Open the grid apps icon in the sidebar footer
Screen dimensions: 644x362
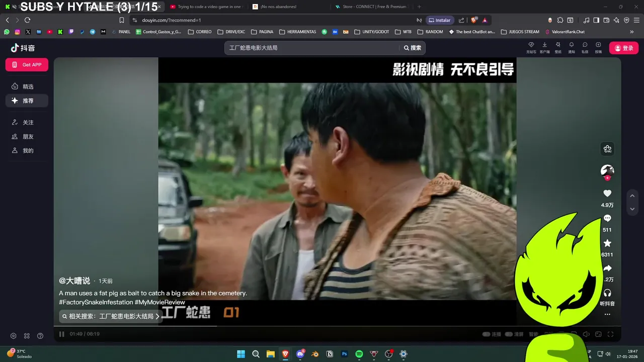tap(27, 336)
